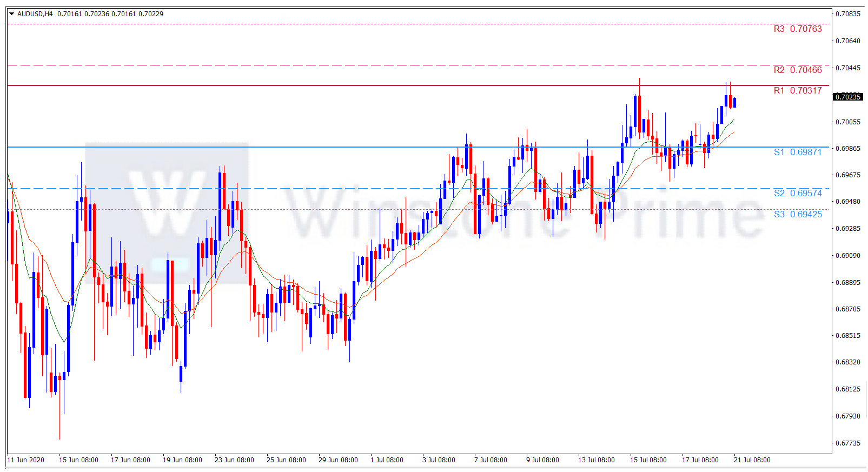Select the S3 0.69425 support label

(797, 215)
